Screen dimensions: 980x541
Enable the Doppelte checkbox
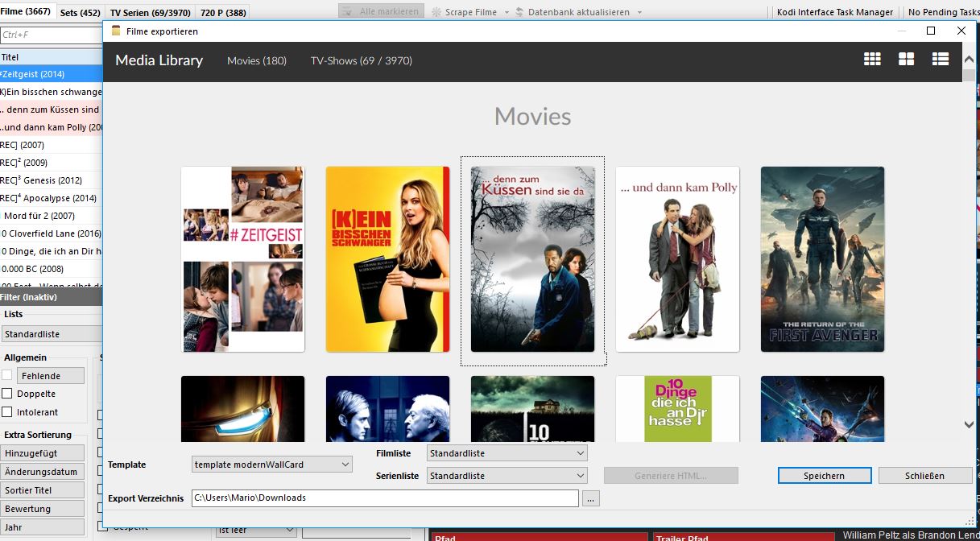[x=6, y=394]
